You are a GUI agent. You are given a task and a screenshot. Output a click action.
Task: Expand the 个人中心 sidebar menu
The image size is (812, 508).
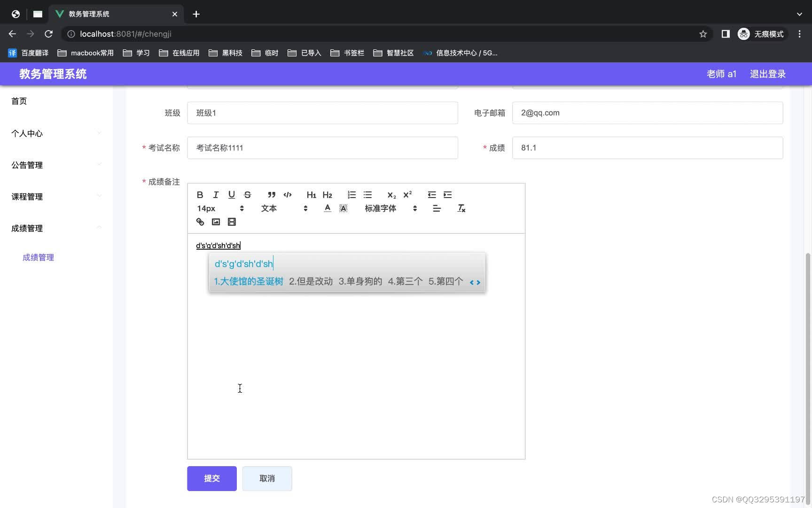click(56, 134)
